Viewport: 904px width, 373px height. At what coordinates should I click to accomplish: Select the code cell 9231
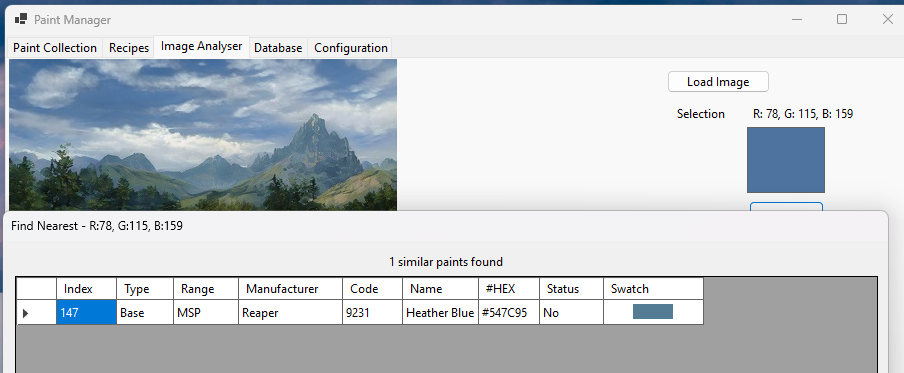pos(372,312)
